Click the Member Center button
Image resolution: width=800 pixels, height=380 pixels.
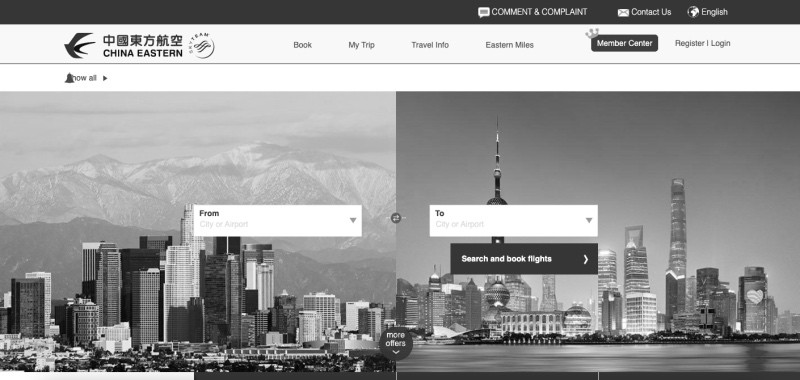624,43
